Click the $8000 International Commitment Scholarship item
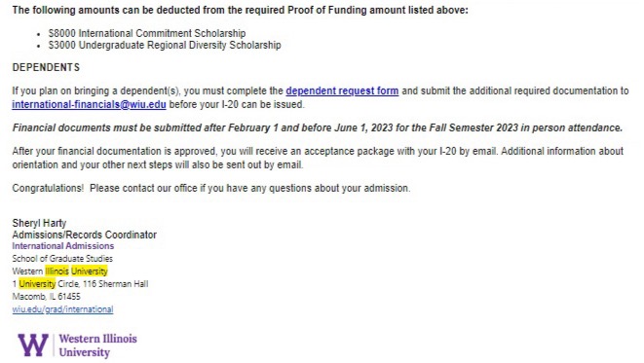Viewport: 644px width, 363px height. [x=147, y=33]
